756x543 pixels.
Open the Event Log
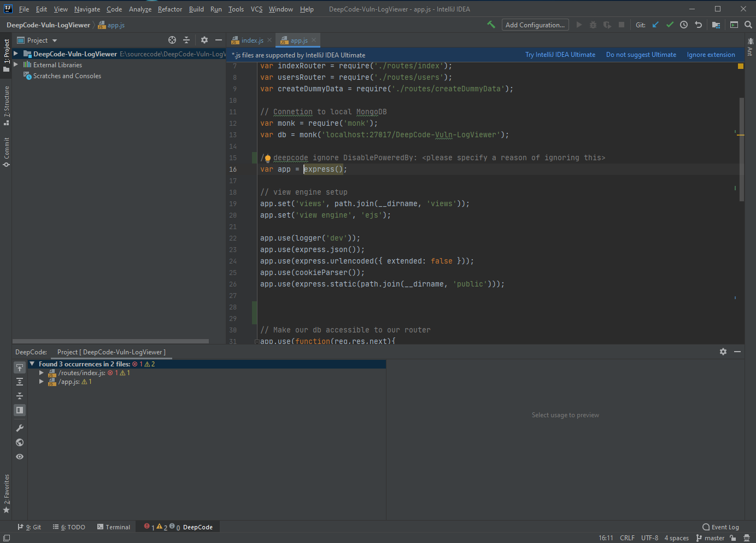click(720, 527)
